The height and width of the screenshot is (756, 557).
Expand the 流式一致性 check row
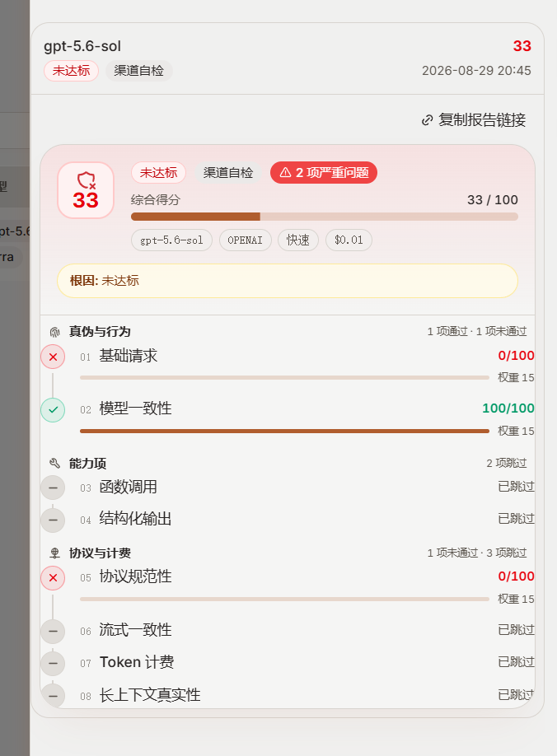click(x=288, y=630)
